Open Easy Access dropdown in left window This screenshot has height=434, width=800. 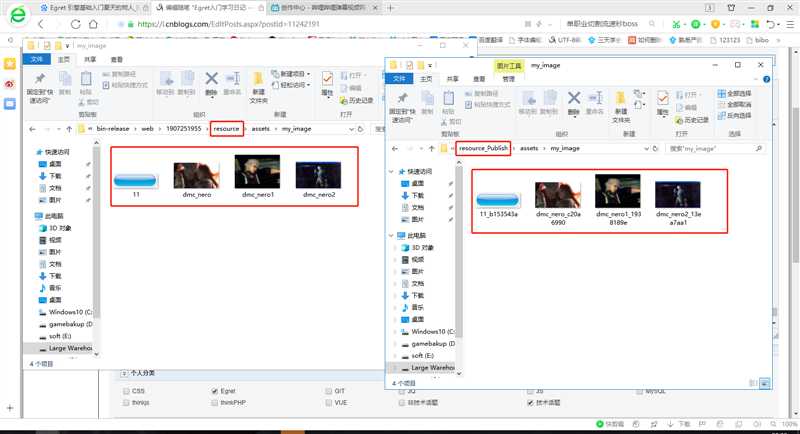[290, 85]
